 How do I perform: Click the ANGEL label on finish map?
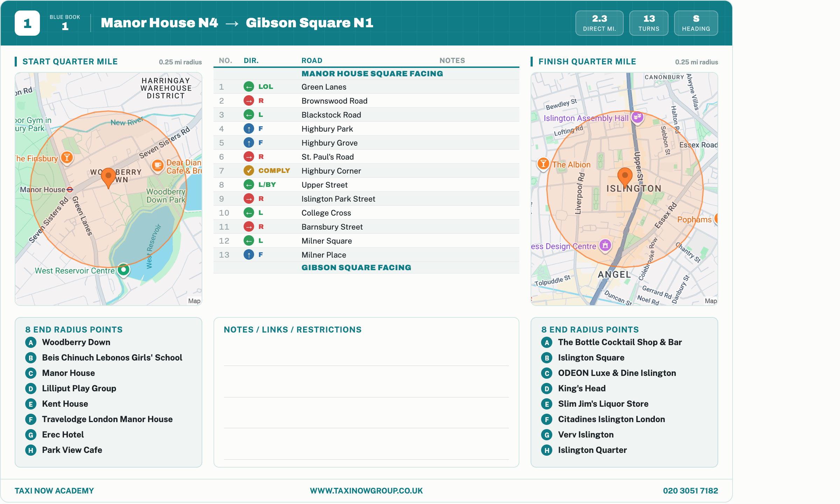[x=614, y=275]
